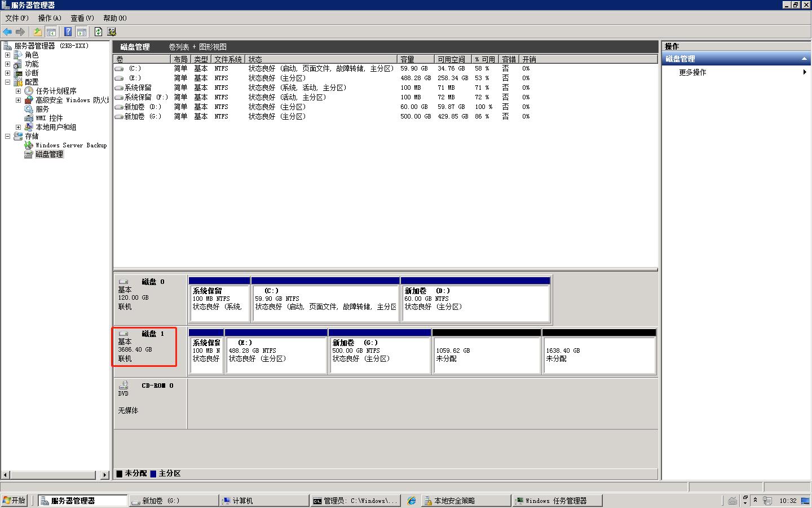This screenshot has width=812, height=508.
Task: Collapse the 配置 tree node
Action: (7, 82)
